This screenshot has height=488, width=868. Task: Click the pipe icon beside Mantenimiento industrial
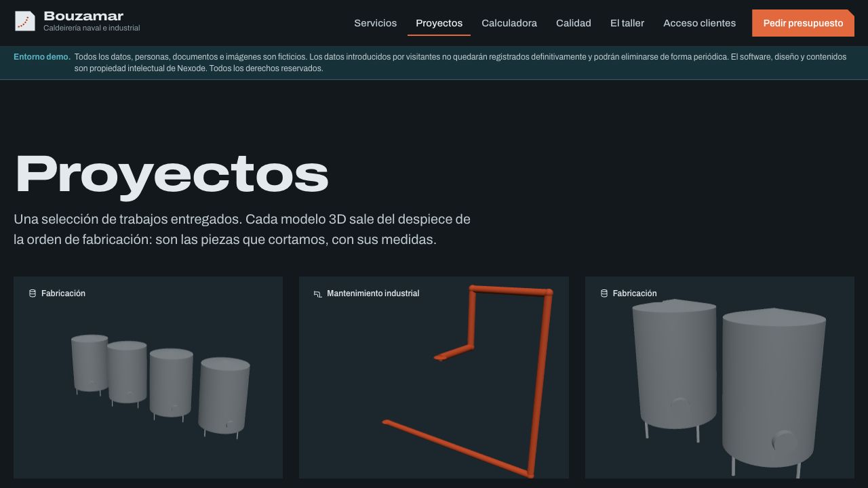pos(317,293)
